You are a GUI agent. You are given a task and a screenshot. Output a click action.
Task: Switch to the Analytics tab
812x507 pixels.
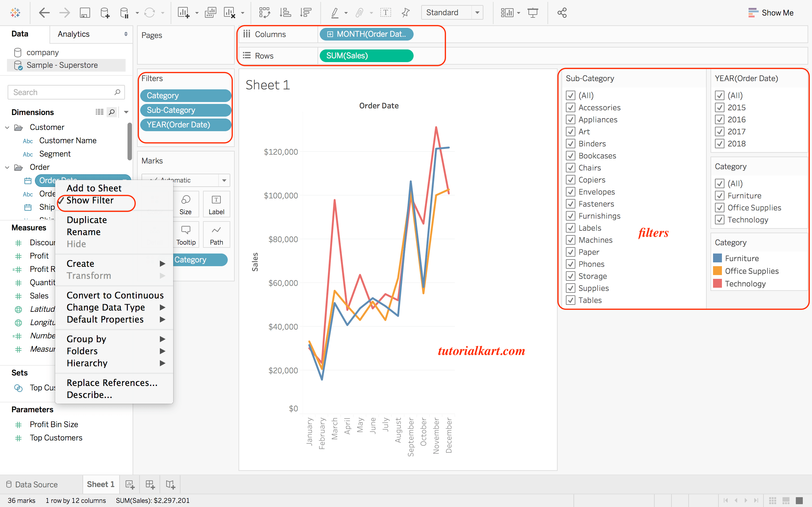(x=74, y=34)
